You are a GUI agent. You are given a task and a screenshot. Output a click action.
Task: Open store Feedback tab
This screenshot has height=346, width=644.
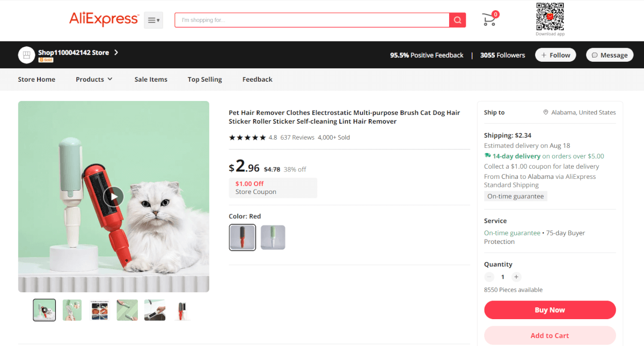(x=257, y=79)
